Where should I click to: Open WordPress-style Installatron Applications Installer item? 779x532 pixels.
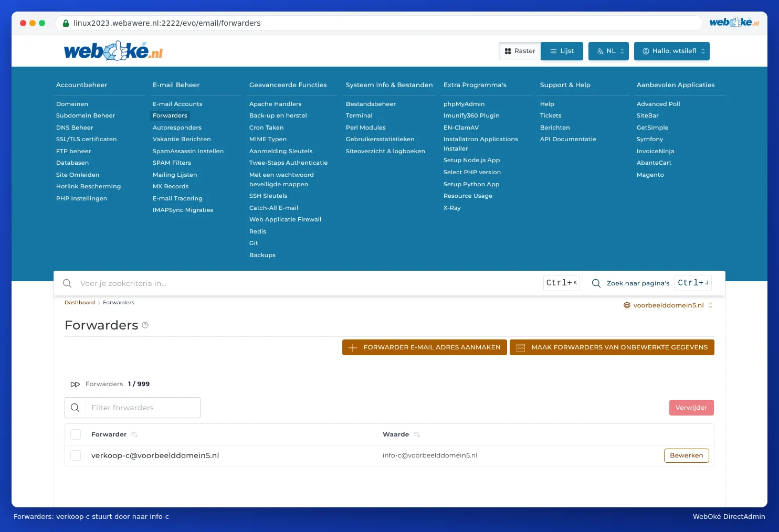click(481, 144)
